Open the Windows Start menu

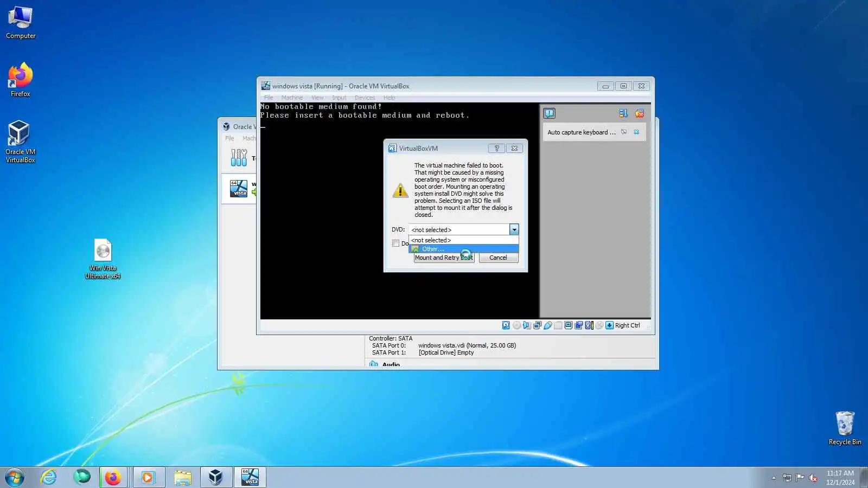point(15,477)
